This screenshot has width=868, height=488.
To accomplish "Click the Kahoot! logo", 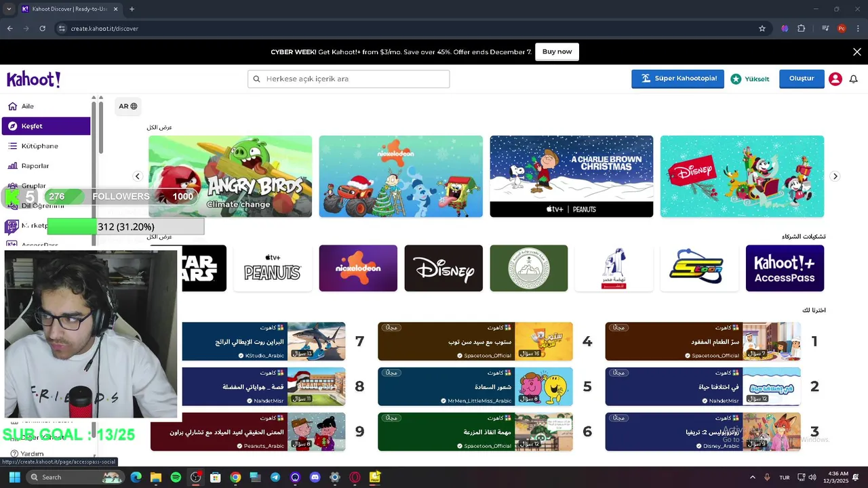I will [x=34, y=79].
